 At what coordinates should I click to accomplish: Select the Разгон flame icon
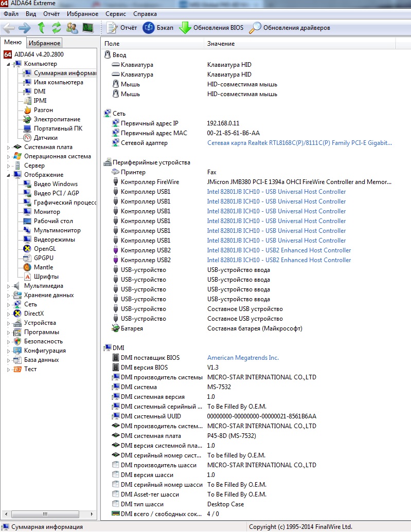[x=27, y=111]
